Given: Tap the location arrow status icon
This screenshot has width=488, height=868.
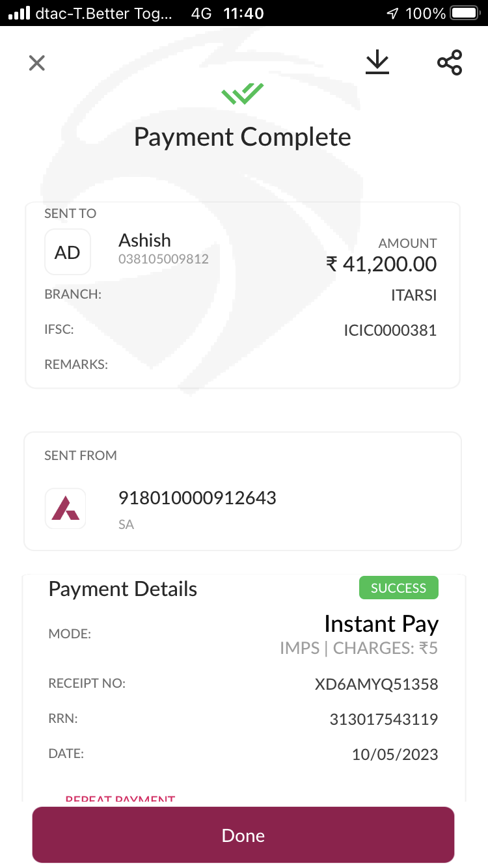Looking at the screenshot, I should [x=392, y=14].
